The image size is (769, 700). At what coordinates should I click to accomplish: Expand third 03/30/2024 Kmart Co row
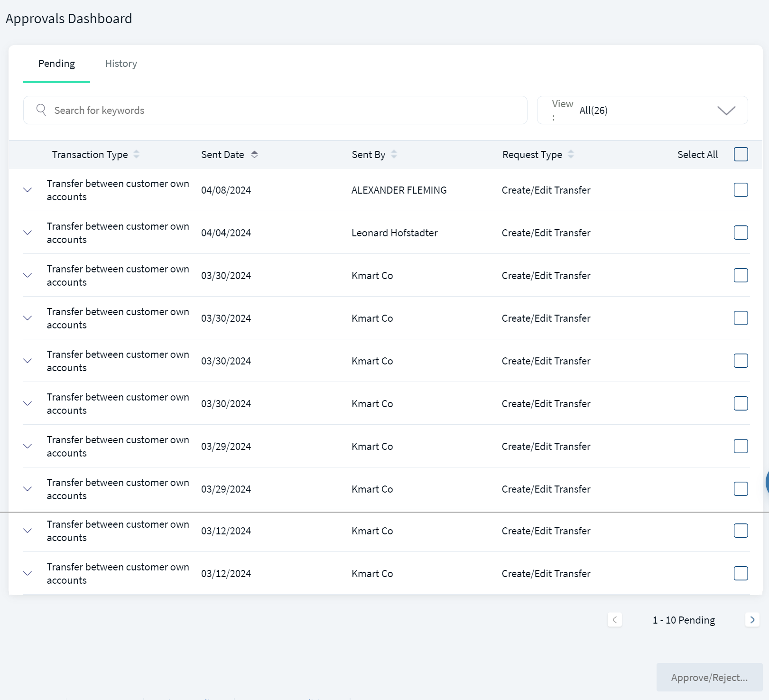(x=28, y=361)
